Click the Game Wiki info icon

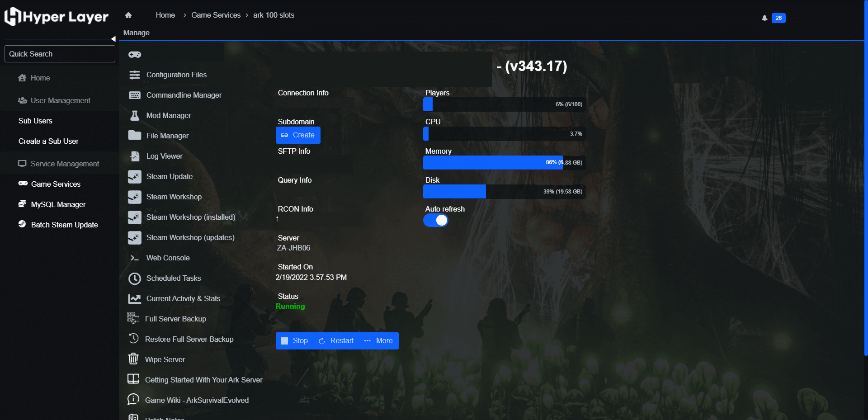click(133, 399)
